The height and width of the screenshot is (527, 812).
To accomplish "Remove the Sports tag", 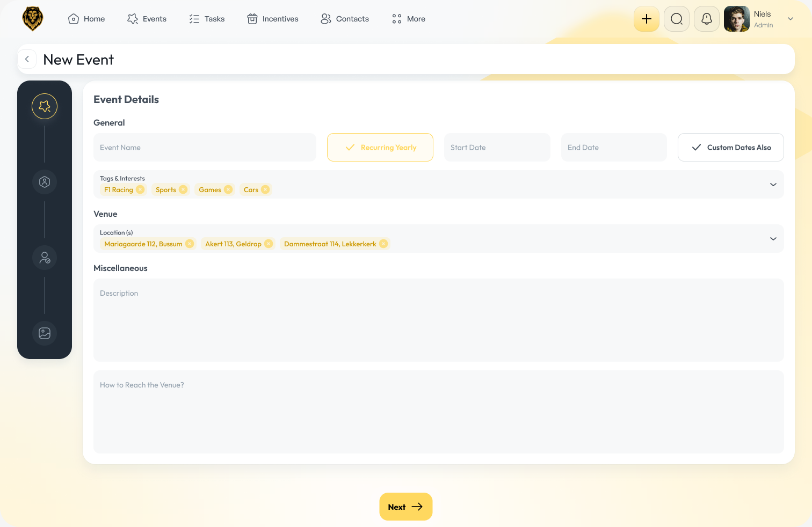I will tap(183, 189).
